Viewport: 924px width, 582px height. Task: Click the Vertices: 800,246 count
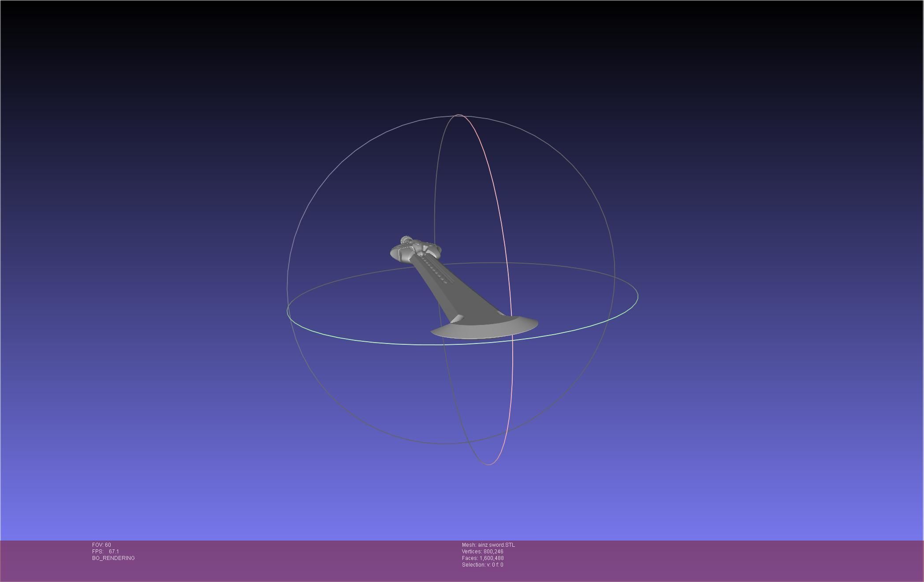482,552
